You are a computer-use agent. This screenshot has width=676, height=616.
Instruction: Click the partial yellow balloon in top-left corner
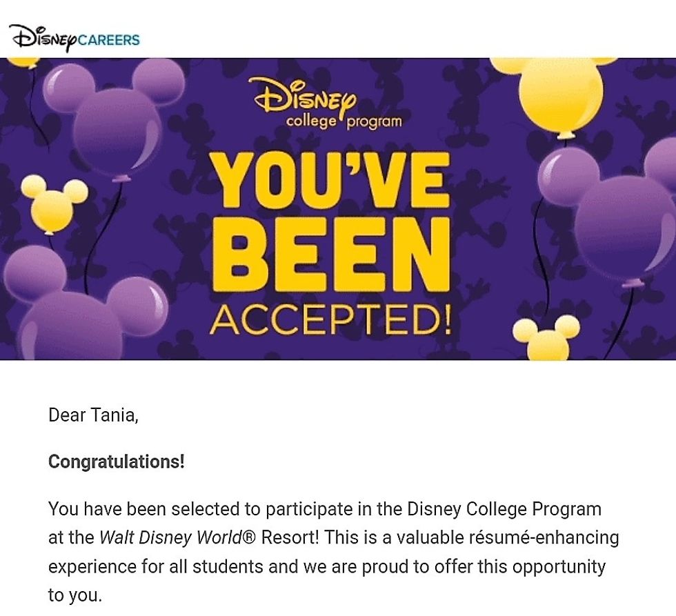(x=24, y=63)
